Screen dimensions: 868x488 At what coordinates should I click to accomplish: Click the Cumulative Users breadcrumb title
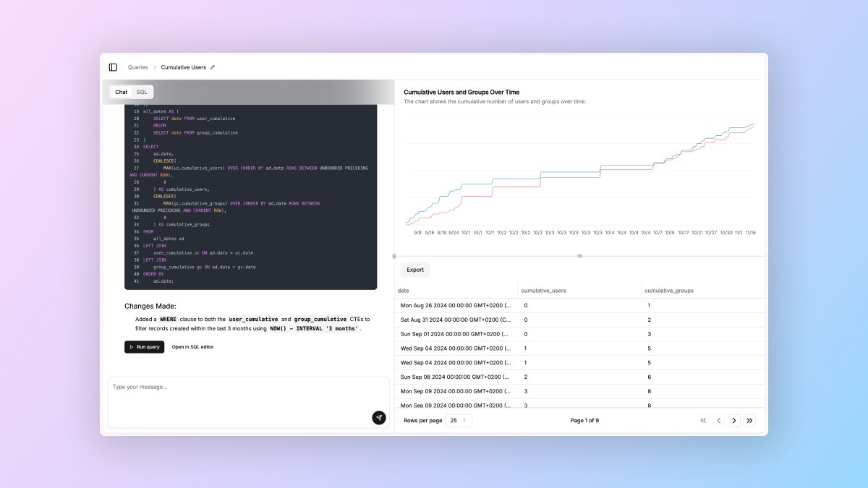(183, 67)
